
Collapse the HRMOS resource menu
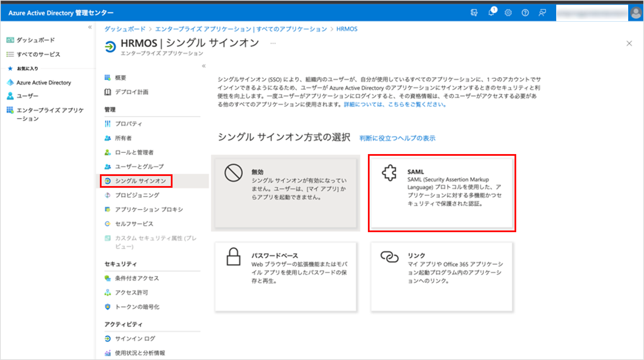tap(203, 66)
